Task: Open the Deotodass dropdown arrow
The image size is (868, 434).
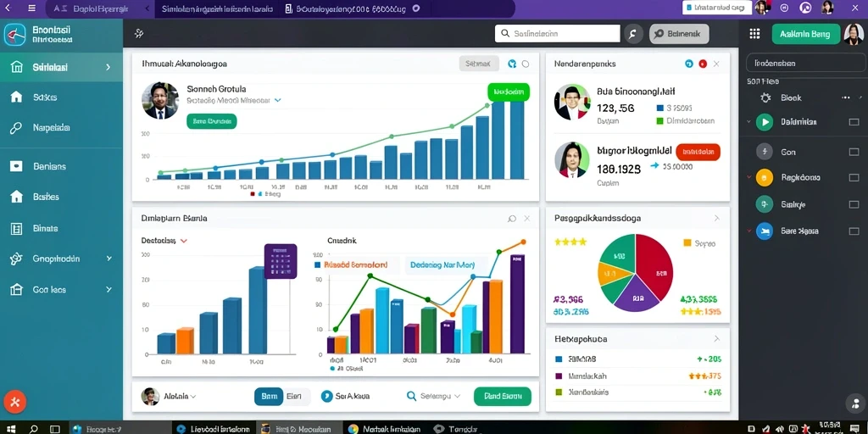Action: click(184, 241)
